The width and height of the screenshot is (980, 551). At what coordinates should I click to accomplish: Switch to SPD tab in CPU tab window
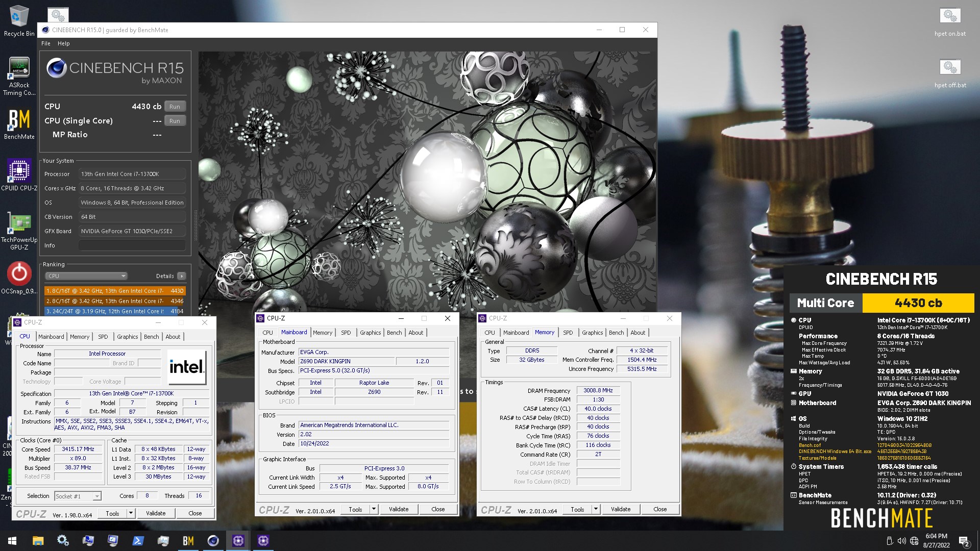(x=103, y=337)
